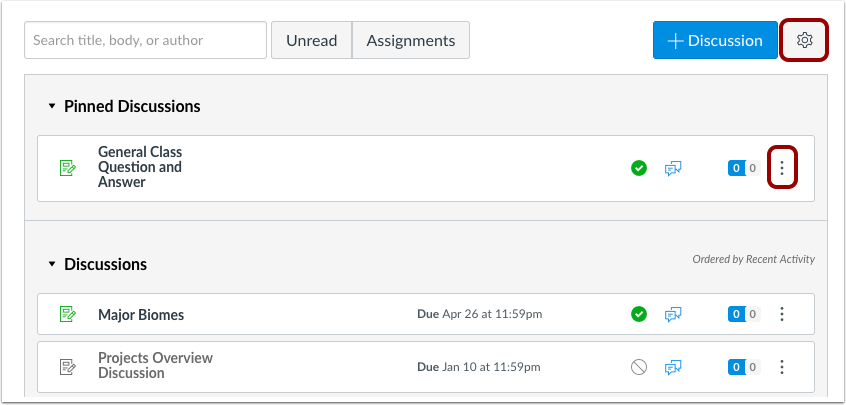Filter by Unread discussions

[311, 41]
